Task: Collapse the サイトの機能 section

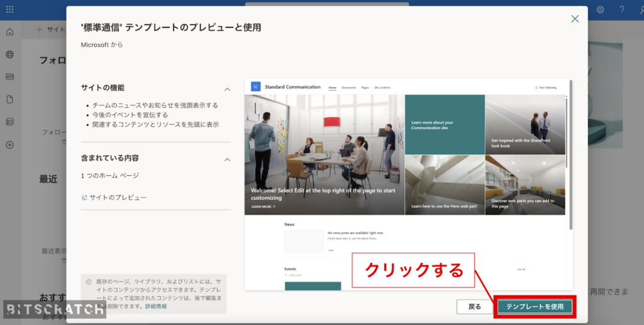Action: [x=227, y=89]
